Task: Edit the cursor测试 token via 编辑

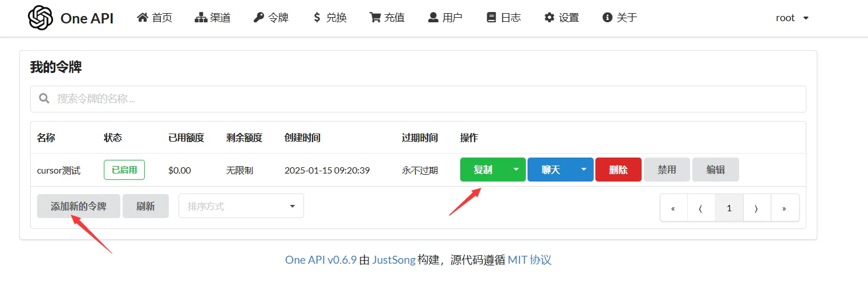Action: (715, 170)
